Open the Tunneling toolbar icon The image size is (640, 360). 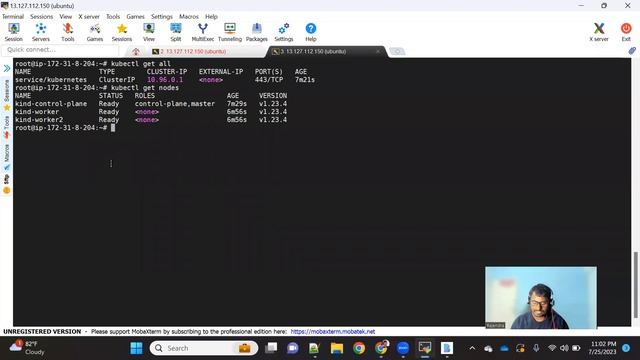pos(230,32)
